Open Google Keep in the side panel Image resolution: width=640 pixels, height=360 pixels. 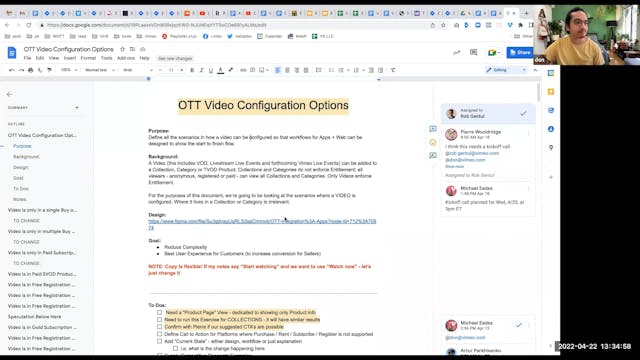pos(551,92)
